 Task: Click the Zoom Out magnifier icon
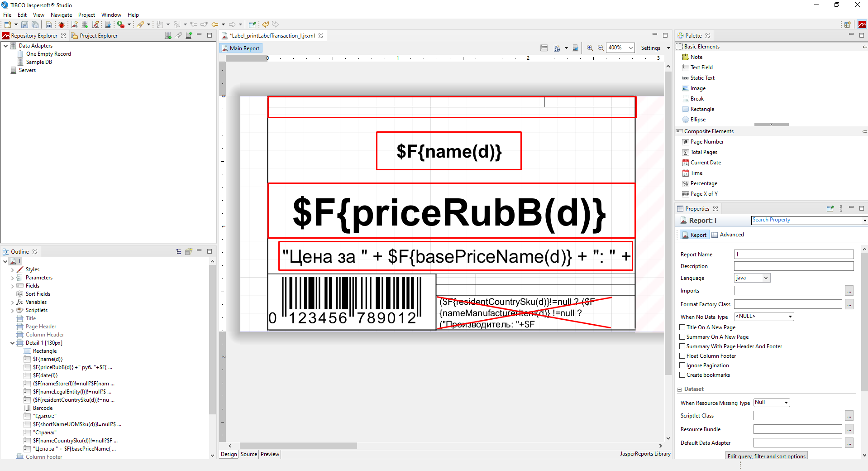601,48
